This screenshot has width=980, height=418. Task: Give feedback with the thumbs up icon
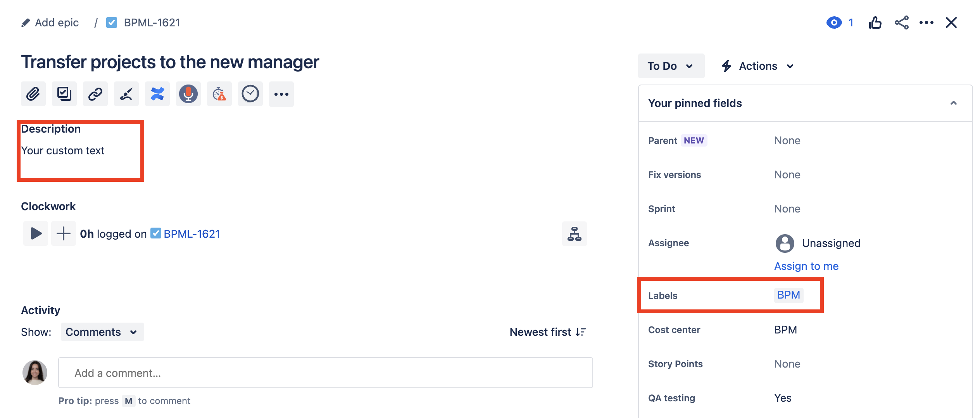pyautogui.click(x=875, y=23)
